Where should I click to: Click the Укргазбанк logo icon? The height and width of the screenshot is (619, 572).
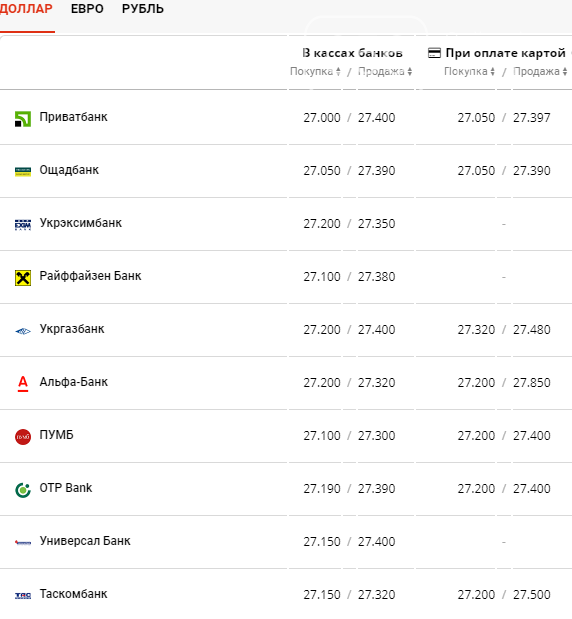pos(23,331)
